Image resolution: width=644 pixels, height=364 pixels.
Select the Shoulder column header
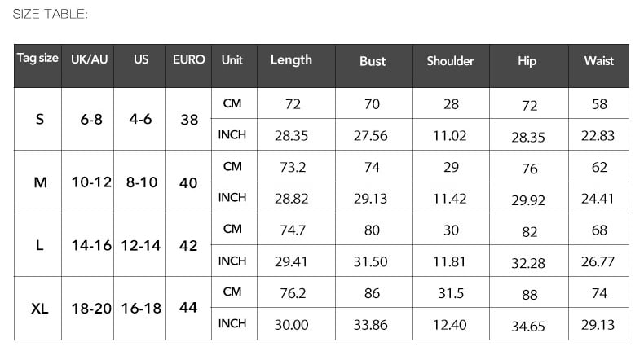click(450, 61)
